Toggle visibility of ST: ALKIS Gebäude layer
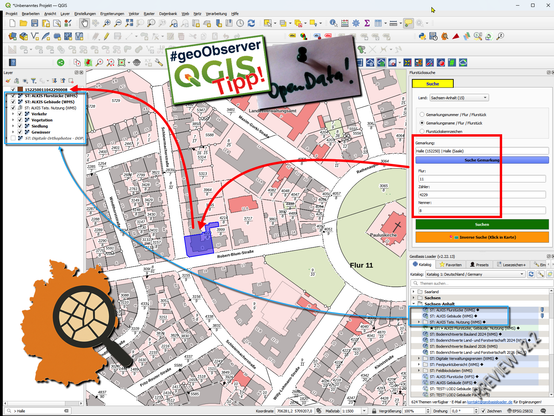Screen dimensions: 554x416 [13, 102]
